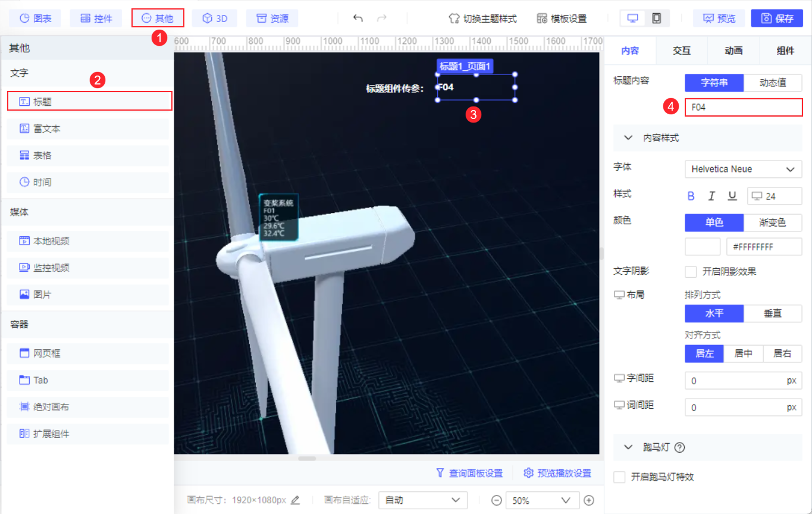This screenshot has width=812, height=514.
Task: Add a 时间 time component
Action: tap(88, 182)
